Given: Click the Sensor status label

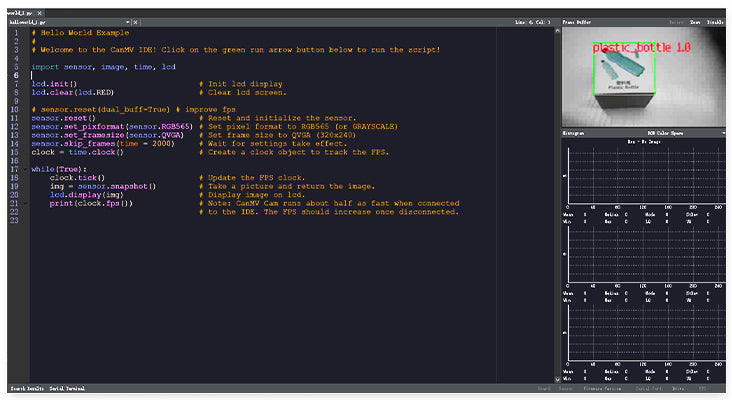Looking at the screenshot, I should tap(566, 387).
